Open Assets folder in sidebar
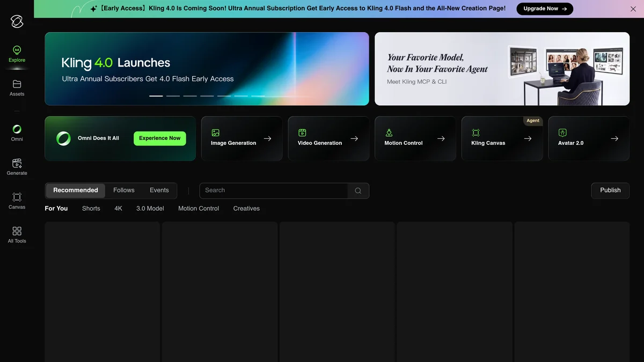This screenshot has width=644, height=362. [x=17, y=88]
